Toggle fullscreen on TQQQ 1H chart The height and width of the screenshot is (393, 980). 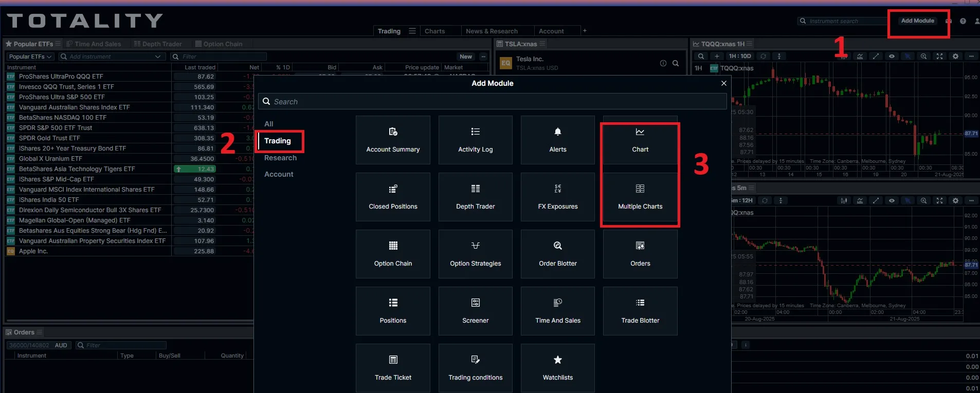click(939, 57)
